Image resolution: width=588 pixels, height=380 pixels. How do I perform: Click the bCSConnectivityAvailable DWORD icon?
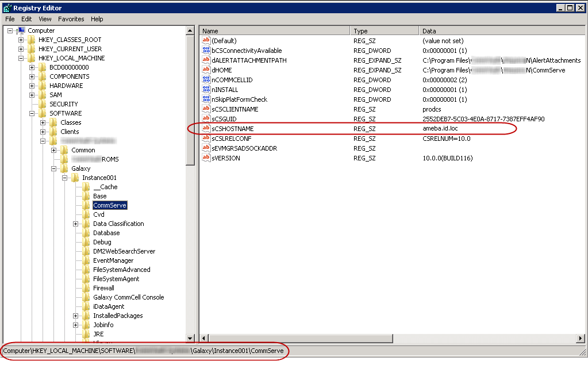tap(206, 51)
